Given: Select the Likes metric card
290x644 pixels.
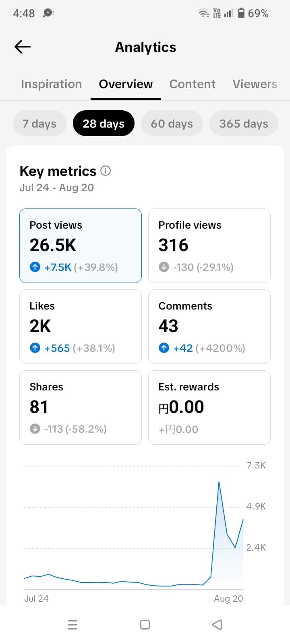Looking at the screenshot, I should tap(81, 327).
